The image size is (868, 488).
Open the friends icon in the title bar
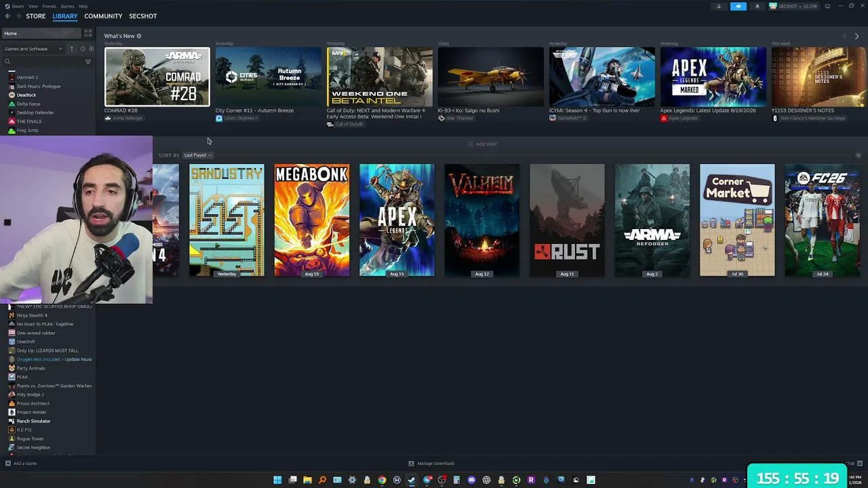click(x=719, y=7)
